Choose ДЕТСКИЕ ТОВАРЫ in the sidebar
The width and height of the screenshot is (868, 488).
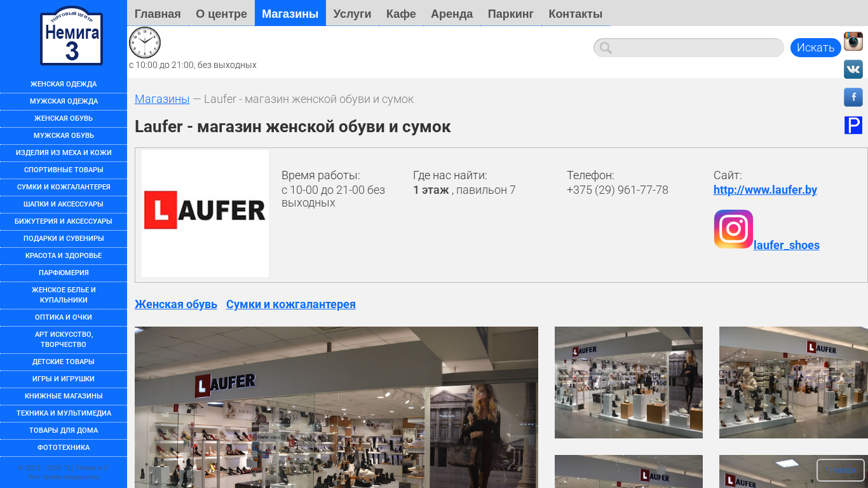(64, 362)
